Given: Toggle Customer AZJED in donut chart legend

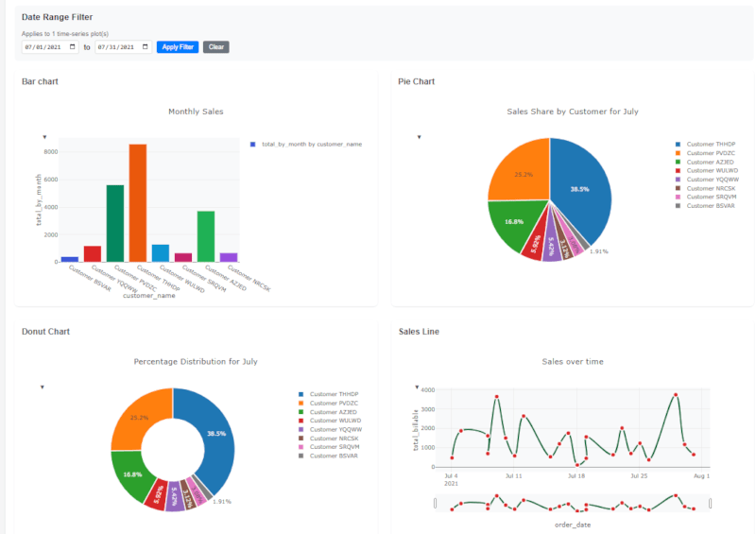Looking at the screenshot, I should tap(334, 411).
